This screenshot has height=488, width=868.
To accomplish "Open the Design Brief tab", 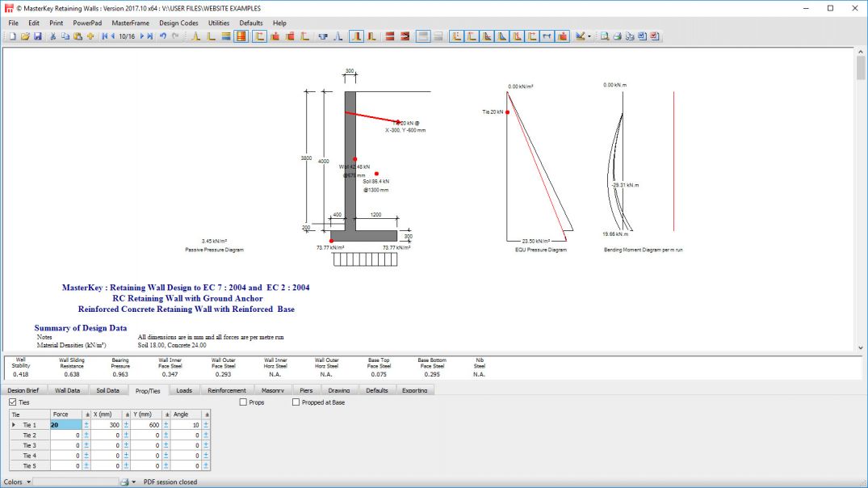I will pyautogui.click(x=23, y=390).
